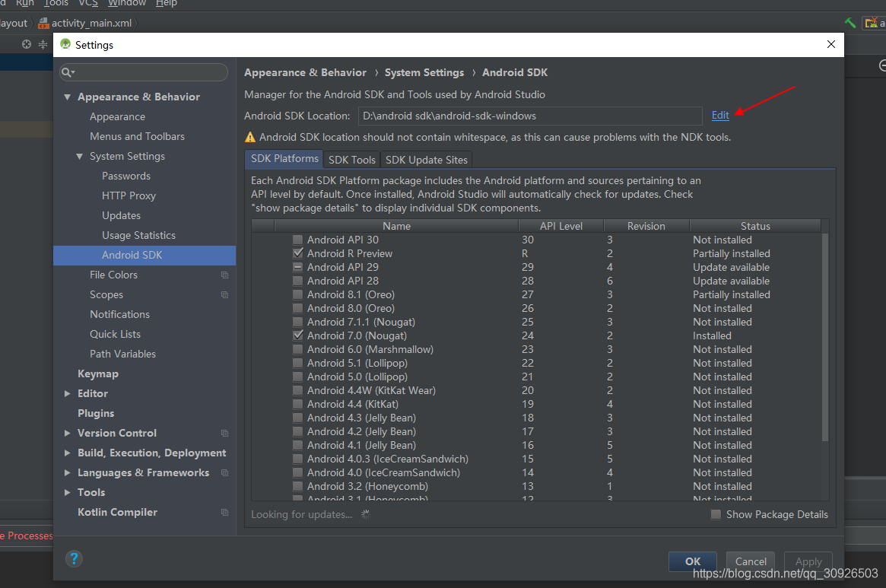Switch to the SDK Update Sites tab
The width and height of the screenshot is (886, 588).
point(427,160)
